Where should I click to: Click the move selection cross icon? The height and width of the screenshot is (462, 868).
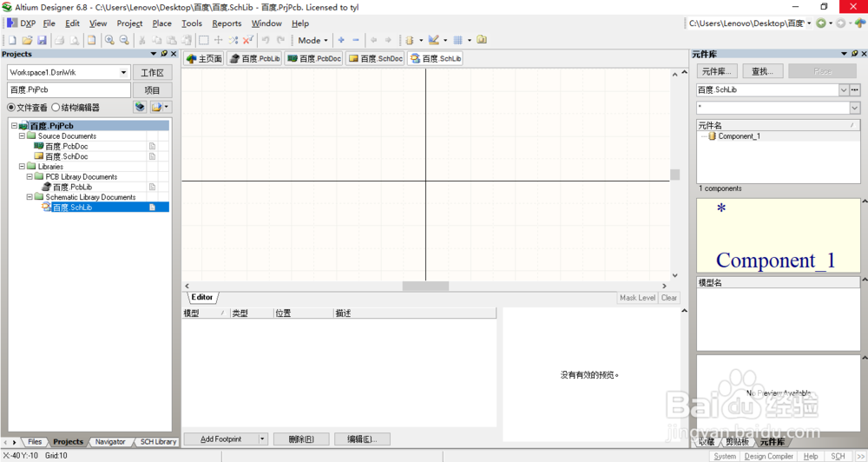tap(219, 40)
